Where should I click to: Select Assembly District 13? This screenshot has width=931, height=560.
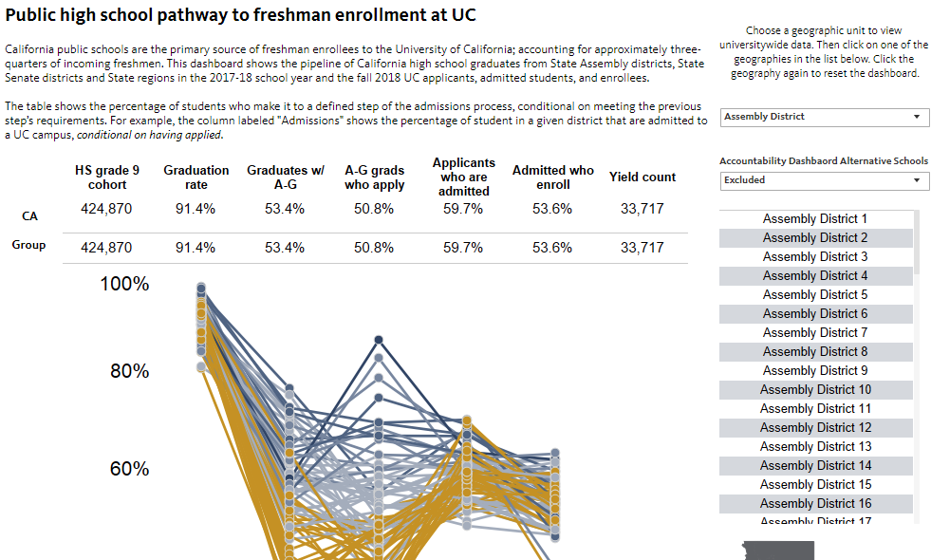point(814,446)
